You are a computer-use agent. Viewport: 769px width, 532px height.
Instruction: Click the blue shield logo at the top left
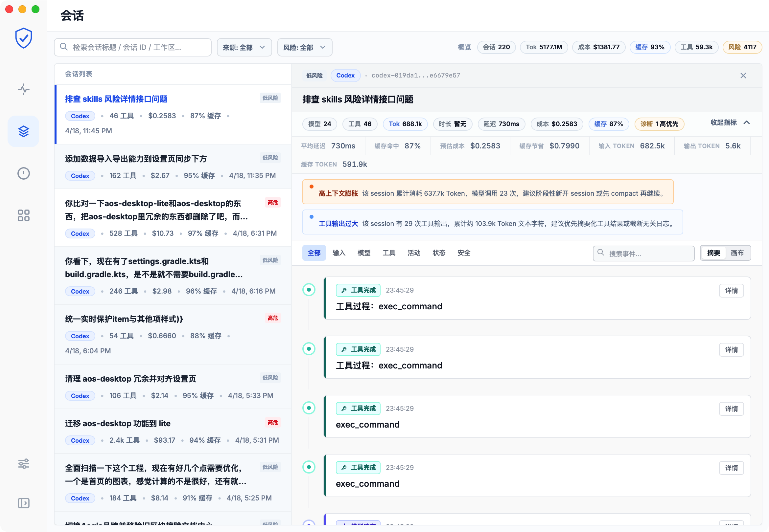(x=23, y=38)
